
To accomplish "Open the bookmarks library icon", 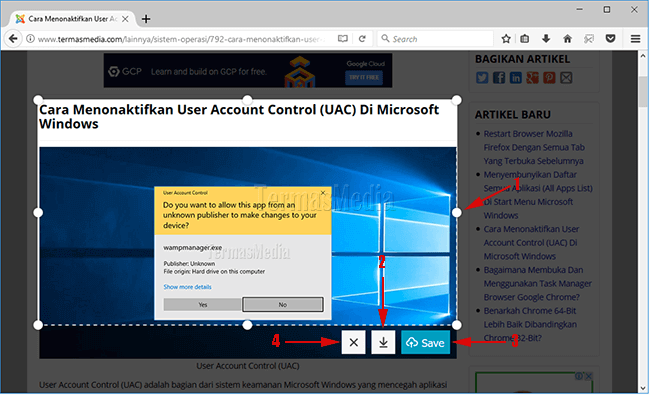I will tap(524, 39).
